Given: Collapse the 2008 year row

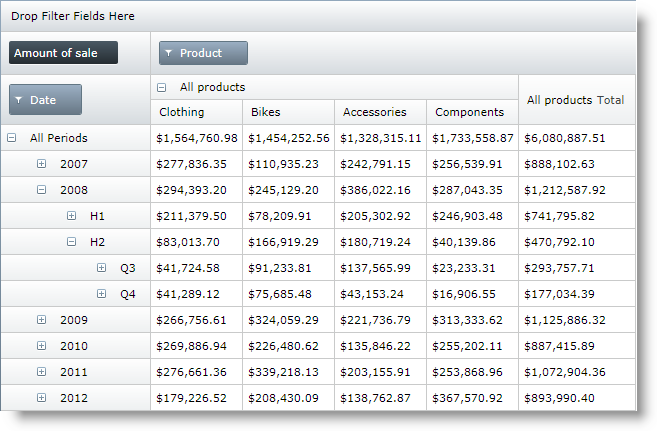Looking at the screenshot, I should [x=42, y=190].
